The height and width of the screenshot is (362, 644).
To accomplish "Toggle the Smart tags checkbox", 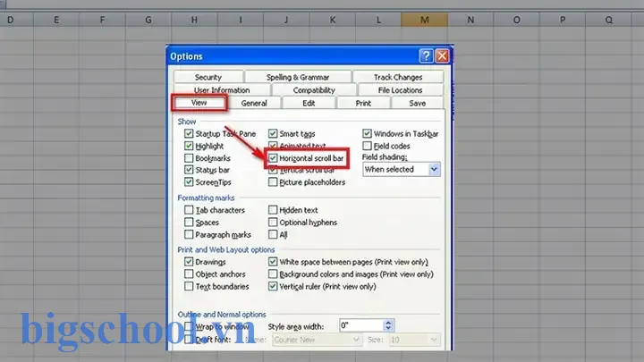I will (x=273, y=133).
